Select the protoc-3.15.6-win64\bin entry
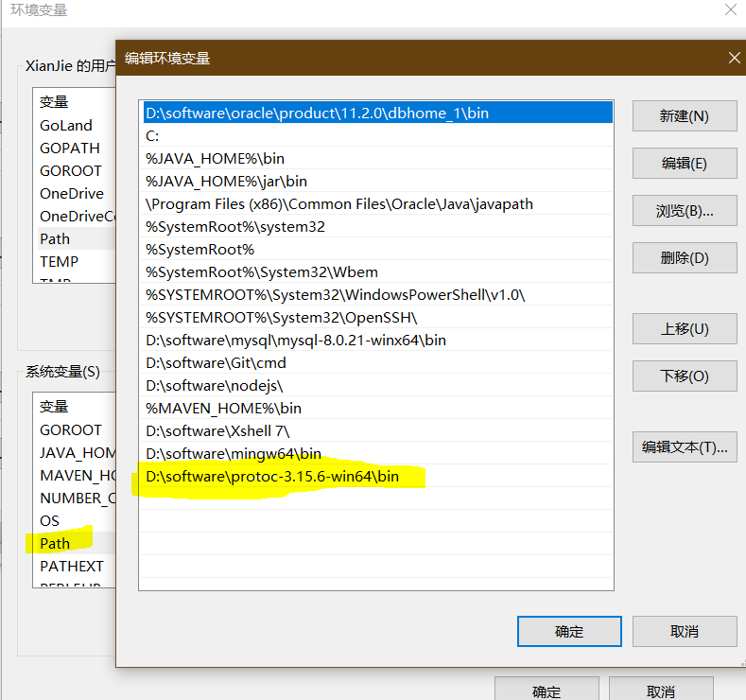This screenshot has height=700, width=746. (x=378, y=477)
